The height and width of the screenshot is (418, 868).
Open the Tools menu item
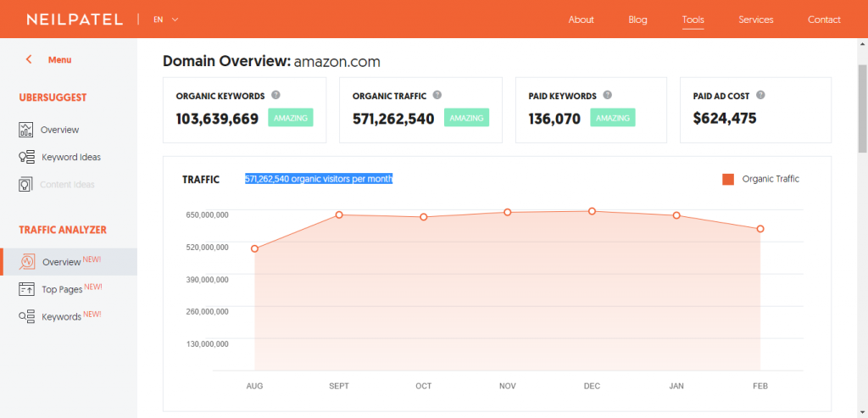point(693,20)
